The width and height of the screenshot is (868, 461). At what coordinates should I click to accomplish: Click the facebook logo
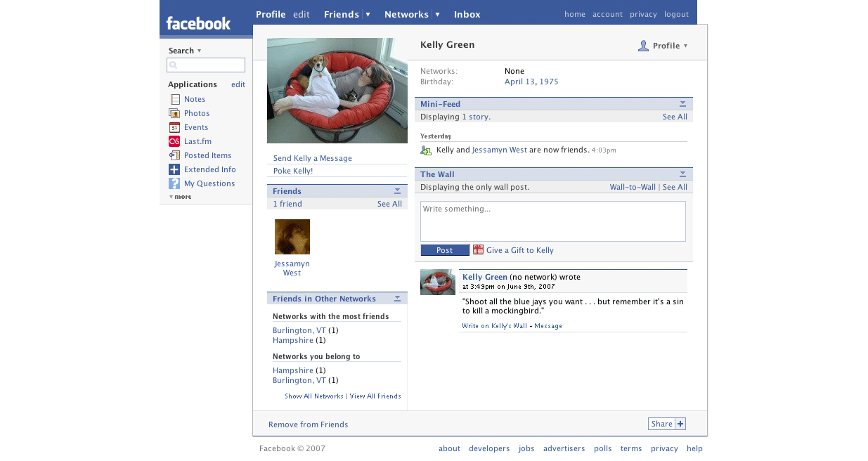coord(198,23)
